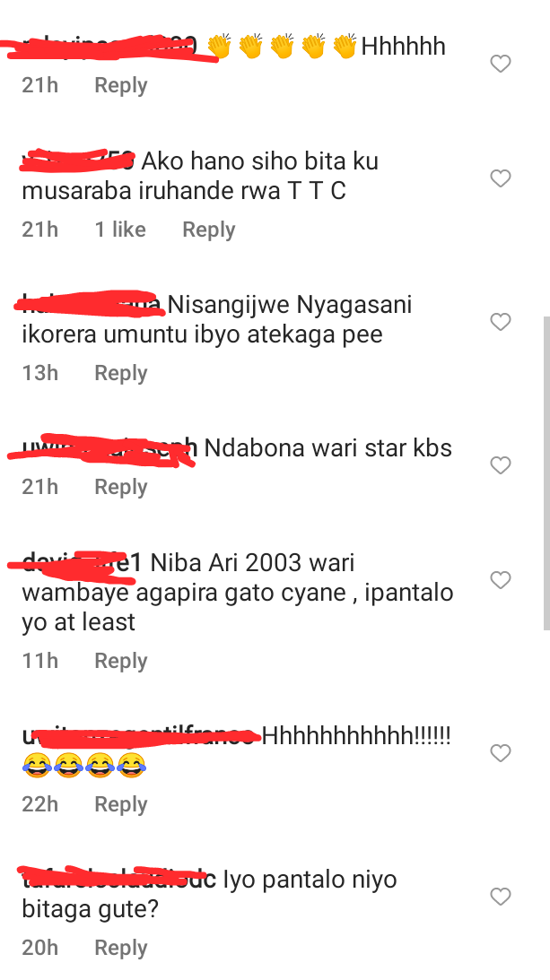The height and width of the screenshot is (980, 550).
Task: Reply to the clapping hands comment
Action: coord(121,85)
